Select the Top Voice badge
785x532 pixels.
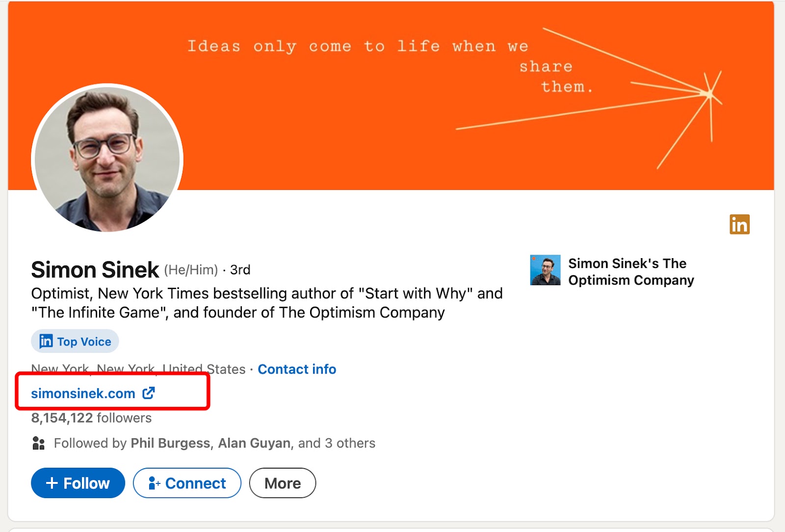pyautogui.click(x=74, y=341)
